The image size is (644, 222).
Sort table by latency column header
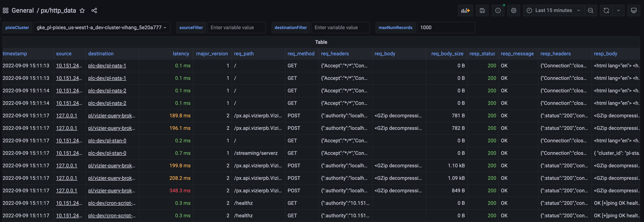(180, 54)
